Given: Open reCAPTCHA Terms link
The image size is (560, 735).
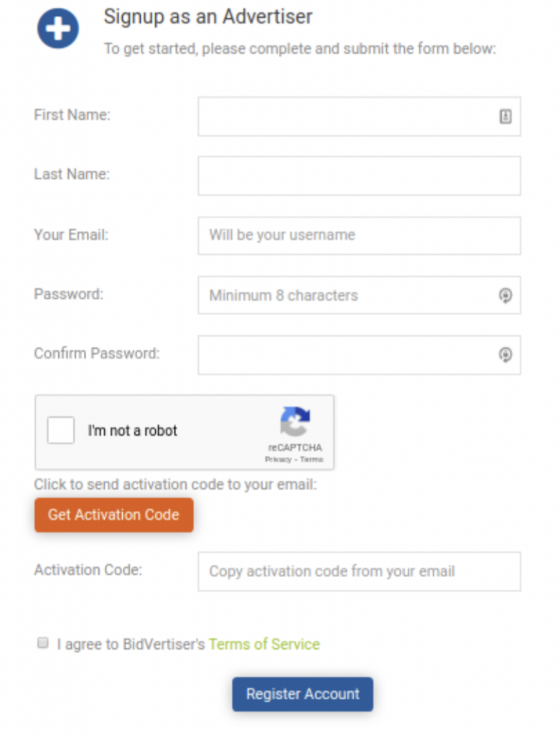Looking at the screenshot, I should click(x=312, y=459).
